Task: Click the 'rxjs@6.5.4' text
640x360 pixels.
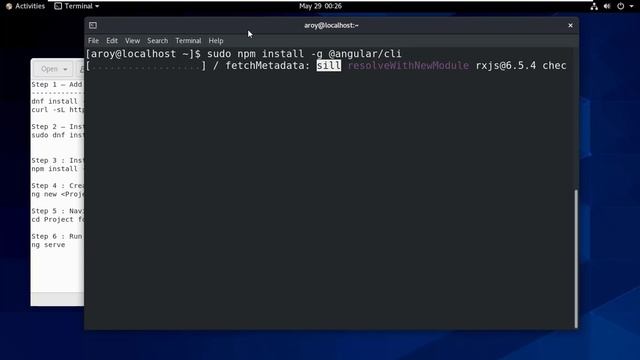Action: tap(506, 66)
